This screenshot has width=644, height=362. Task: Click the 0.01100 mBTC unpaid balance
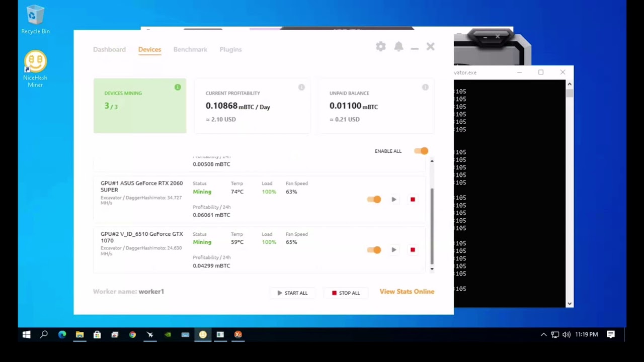point(354,106)
